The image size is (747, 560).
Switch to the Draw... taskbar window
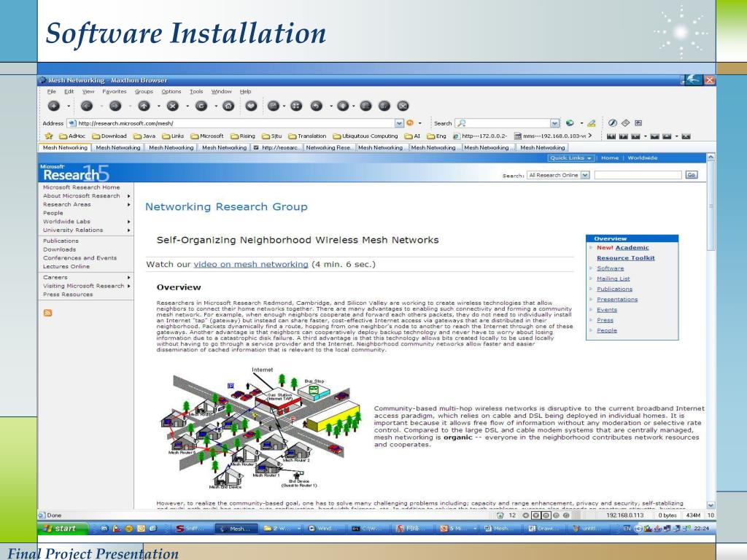(x=543, y=529)
